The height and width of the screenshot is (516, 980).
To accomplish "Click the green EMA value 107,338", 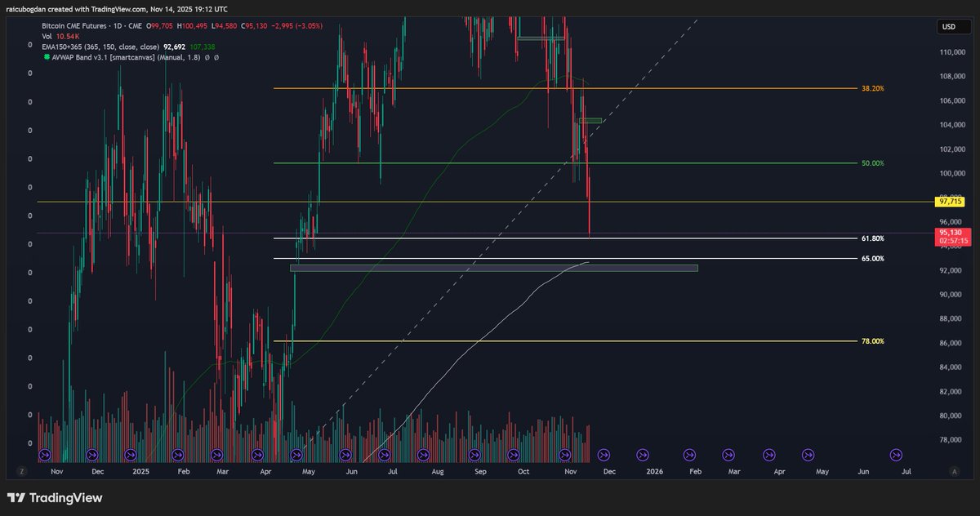I will (203, 47).
